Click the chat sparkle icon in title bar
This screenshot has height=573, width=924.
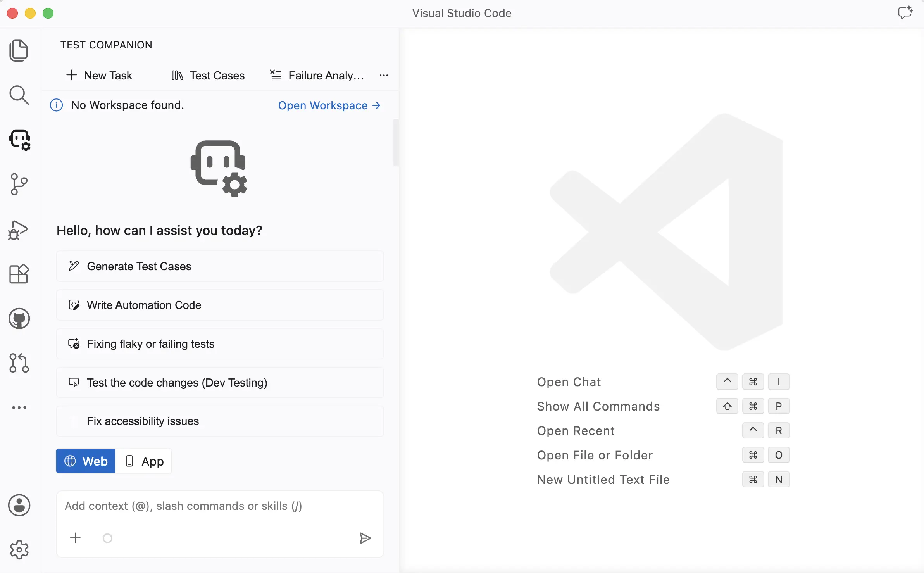905,12
